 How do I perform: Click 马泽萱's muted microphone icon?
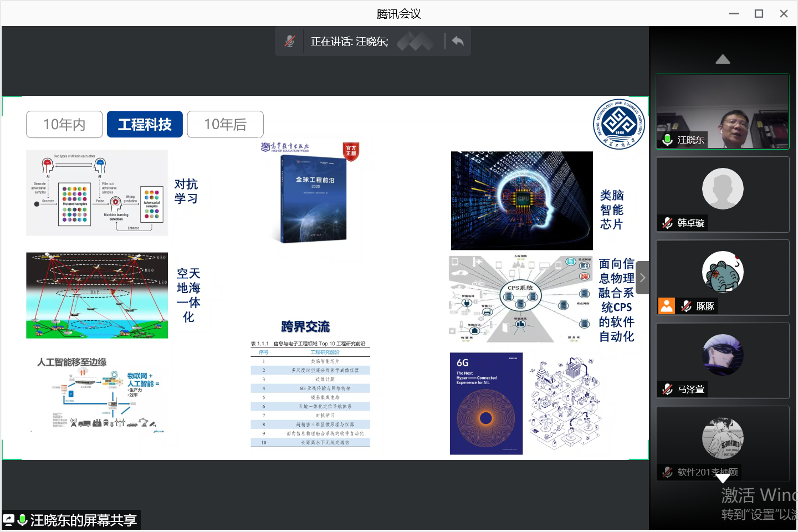click(667, 390)
